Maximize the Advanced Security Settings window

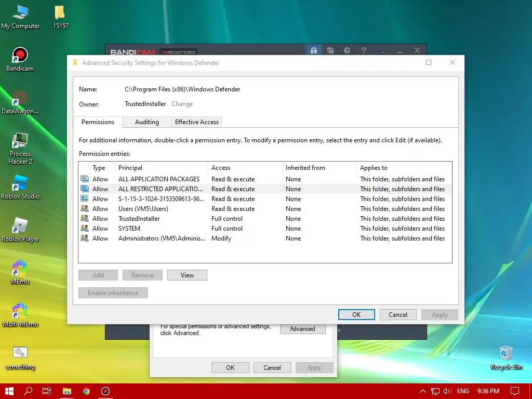pyautogui.click(x=429, y=62)
